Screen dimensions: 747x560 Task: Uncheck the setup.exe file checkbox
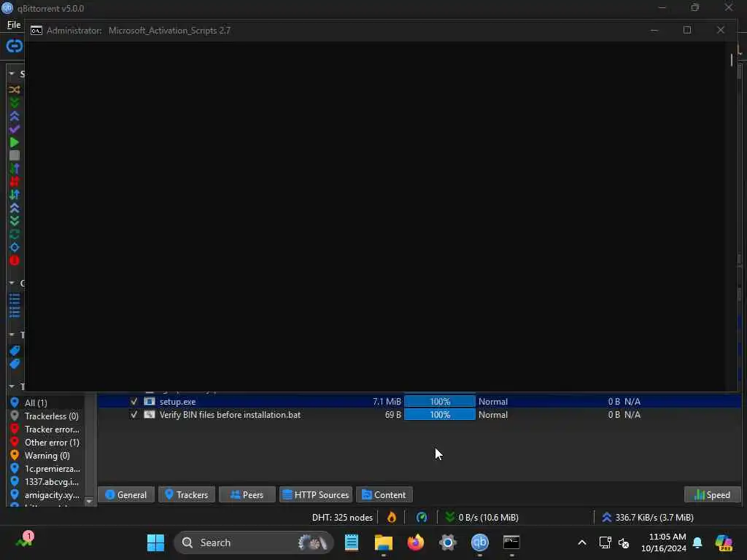coord(134,402)
